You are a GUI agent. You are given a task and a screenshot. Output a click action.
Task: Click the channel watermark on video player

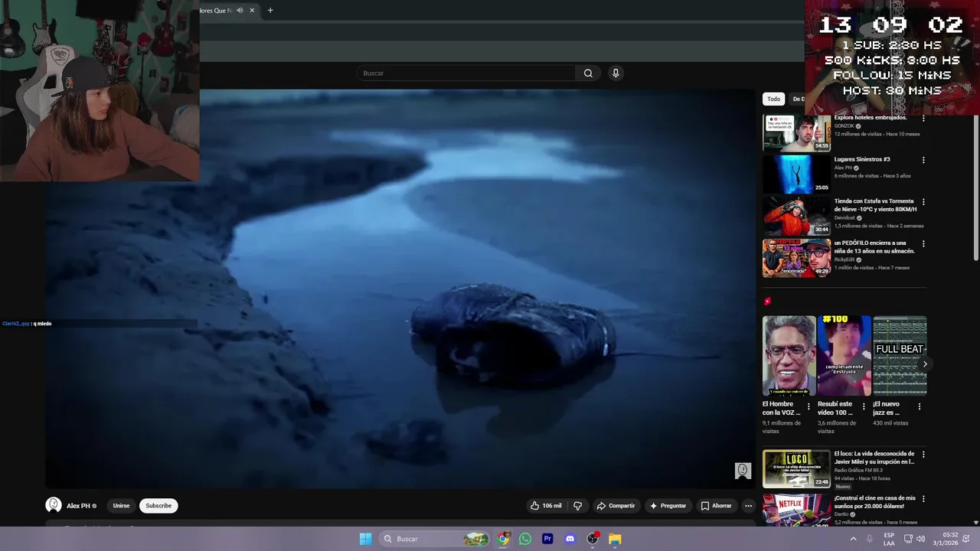[743, 471]
